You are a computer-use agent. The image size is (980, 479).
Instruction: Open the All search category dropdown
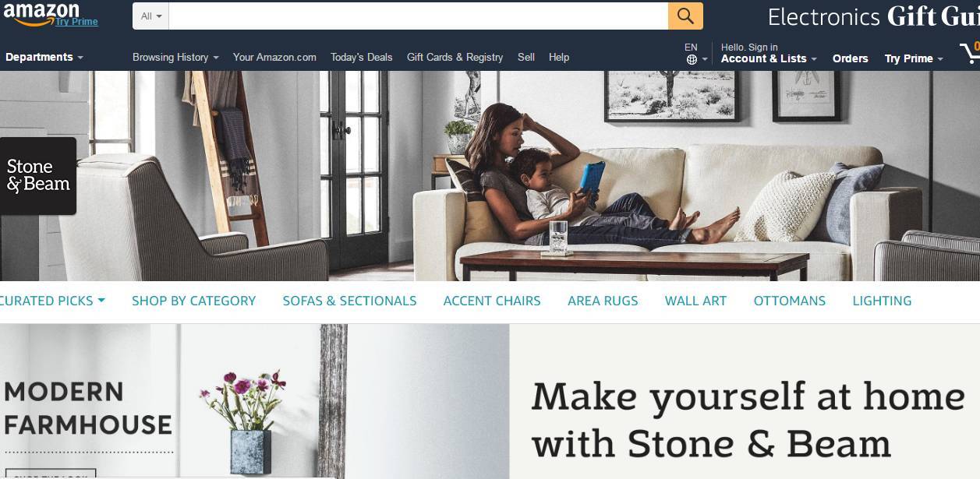coord(151,16)
